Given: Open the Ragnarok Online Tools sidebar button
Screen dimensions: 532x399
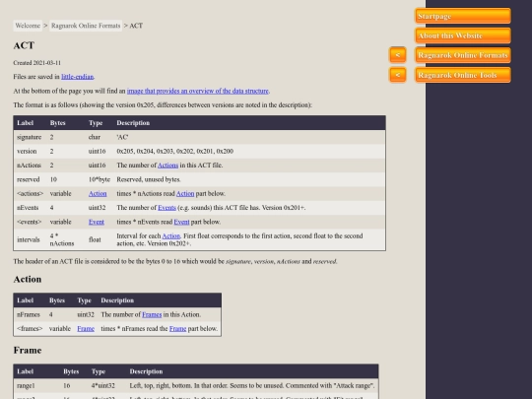Looking at the screenshot, I should [463, 75].
